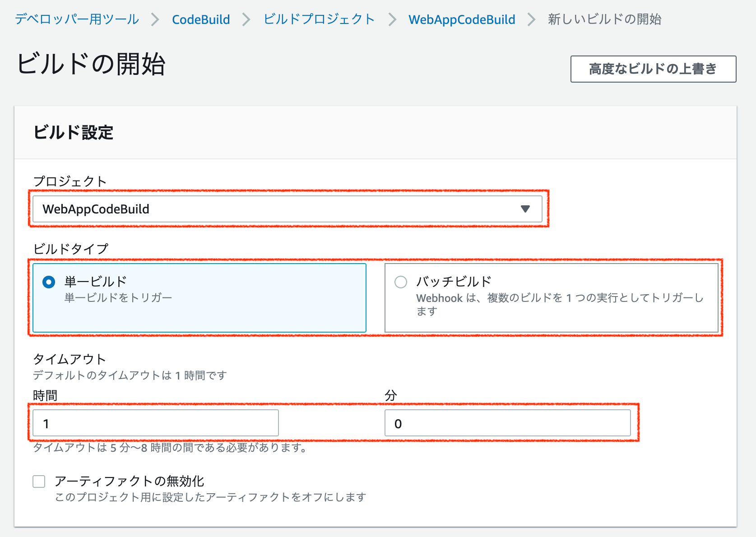Click the chevron after ビルドプロジェクト breadcrumb
This screenshot has width=756, height=537.
392,19
